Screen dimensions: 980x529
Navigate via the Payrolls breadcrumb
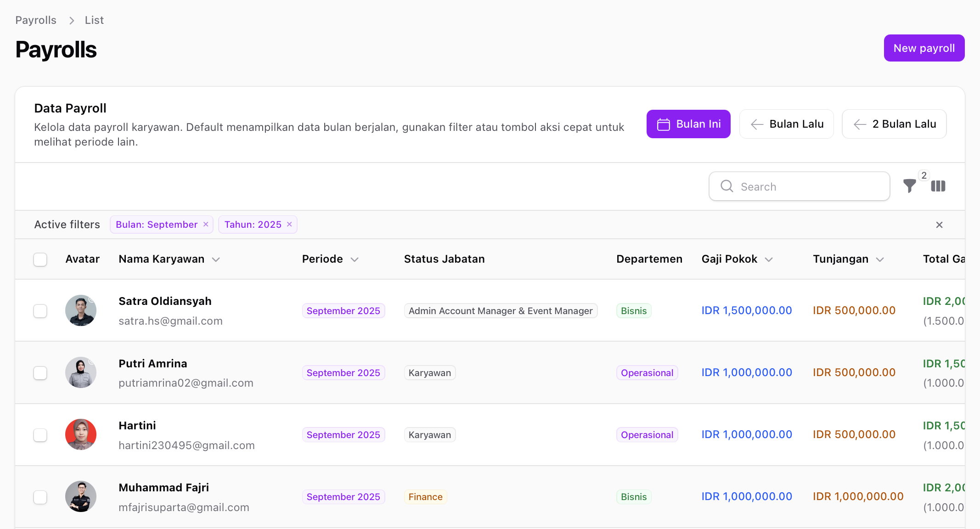coord(35,20)
